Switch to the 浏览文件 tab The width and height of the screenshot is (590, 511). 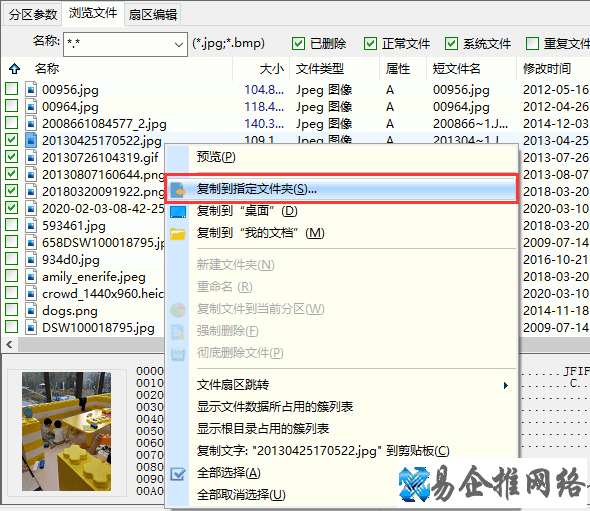click(93, 14)
